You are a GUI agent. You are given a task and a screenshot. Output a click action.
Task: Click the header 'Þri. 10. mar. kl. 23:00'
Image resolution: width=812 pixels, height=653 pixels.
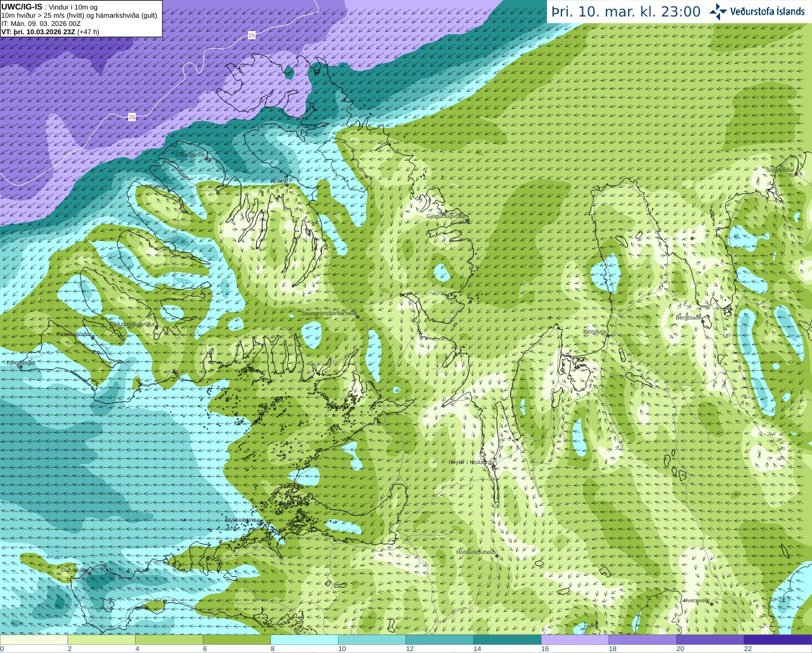coord(625,11)
